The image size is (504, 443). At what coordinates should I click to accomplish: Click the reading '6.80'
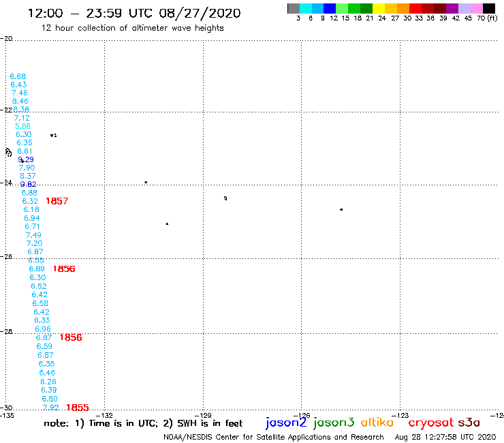[50, 399]
